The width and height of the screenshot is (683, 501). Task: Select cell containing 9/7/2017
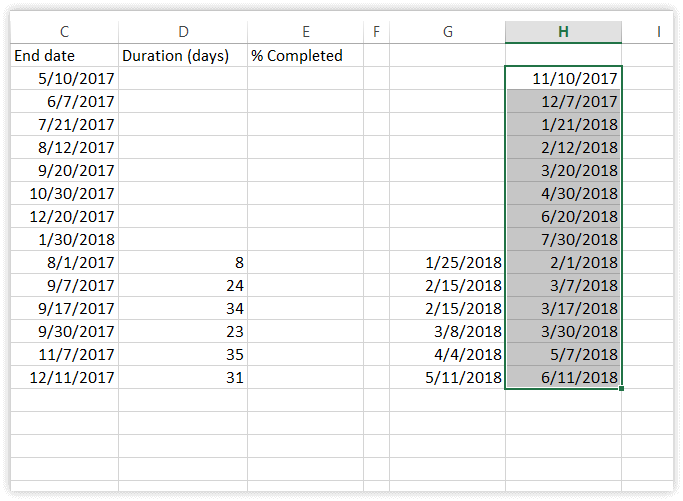pos(64,285)
